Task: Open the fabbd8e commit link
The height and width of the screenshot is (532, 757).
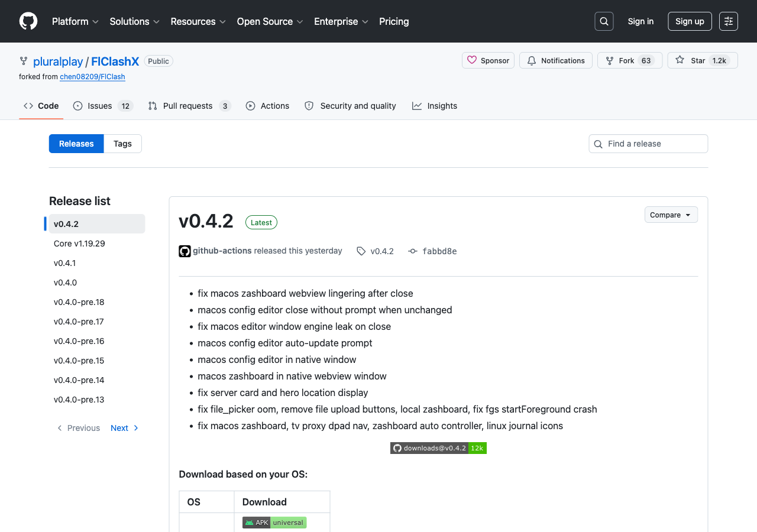Action: click(x=439, y=251)
